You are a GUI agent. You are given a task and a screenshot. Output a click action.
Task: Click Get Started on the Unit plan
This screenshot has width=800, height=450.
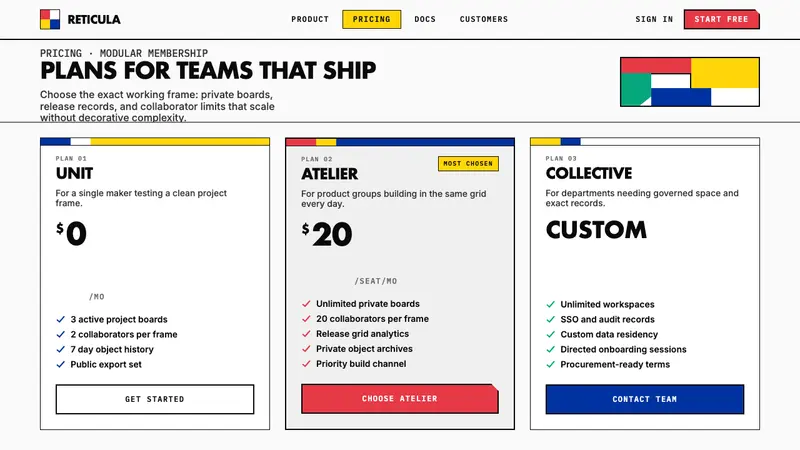pos(155,399)
